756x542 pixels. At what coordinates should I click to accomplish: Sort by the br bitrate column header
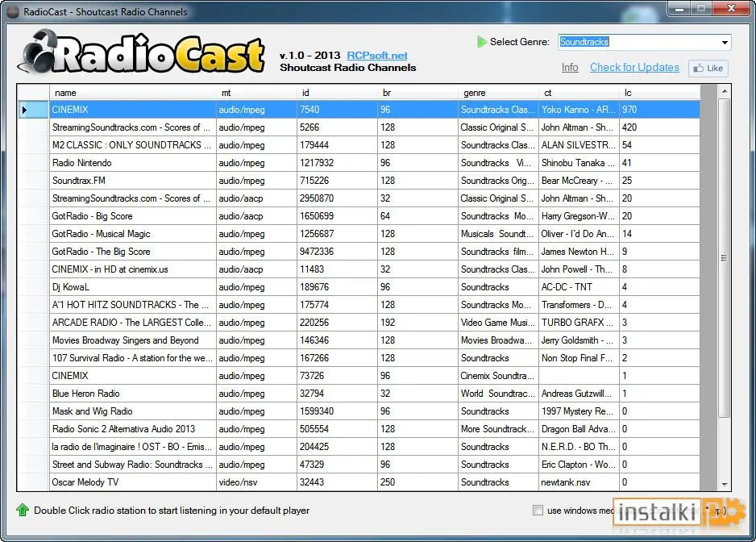point(417,93)
